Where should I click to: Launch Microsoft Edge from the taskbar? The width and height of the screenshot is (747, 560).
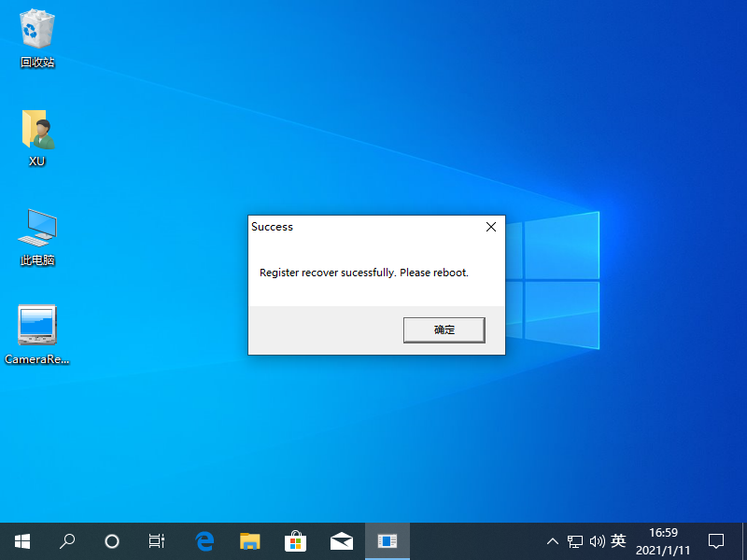204,540
